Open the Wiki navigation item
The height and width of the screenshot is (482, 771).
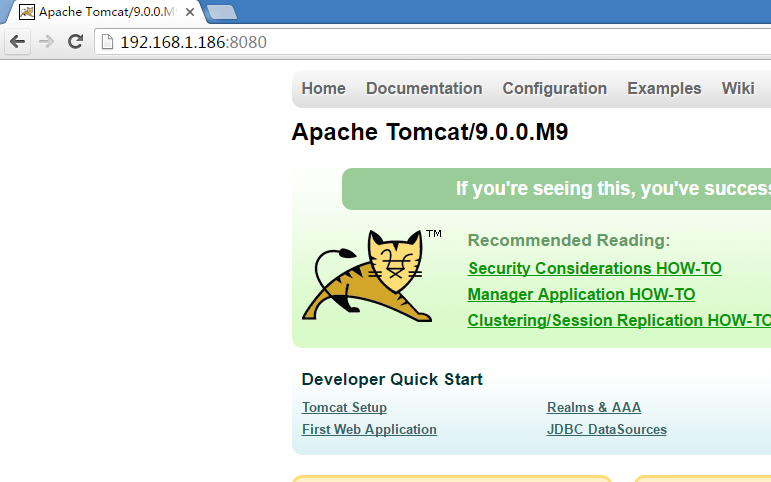(738, 89)
